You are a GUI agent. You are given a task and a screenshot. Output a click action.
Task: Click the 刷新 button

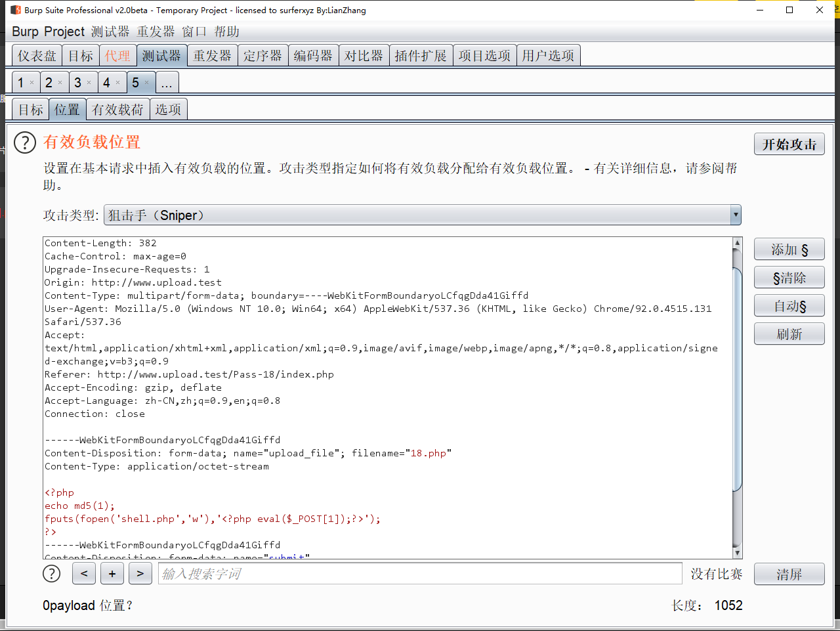789,334
